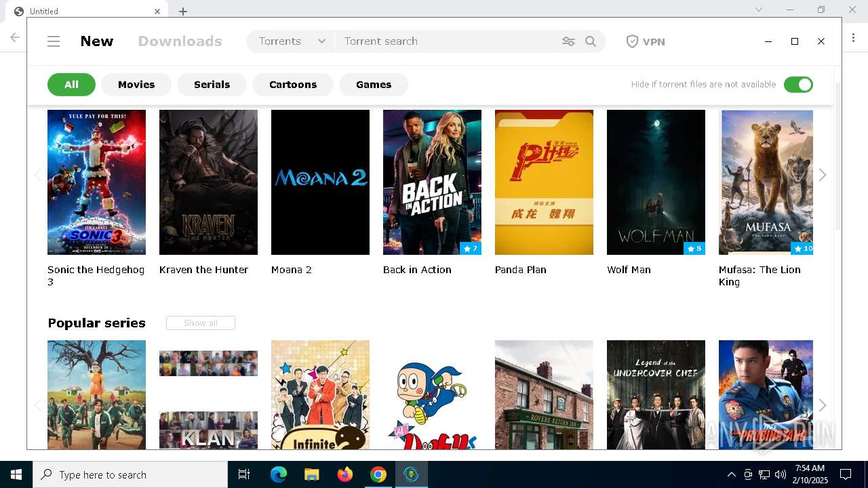
Task: Open Wolf Man poster
Action: click(x=656, y=182)
